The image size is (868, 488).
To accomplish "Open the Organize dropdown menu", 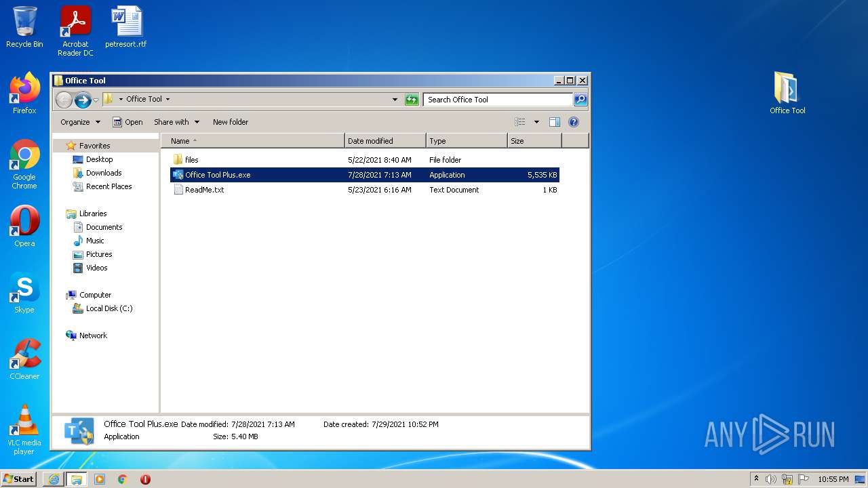I will pos(80,122).
